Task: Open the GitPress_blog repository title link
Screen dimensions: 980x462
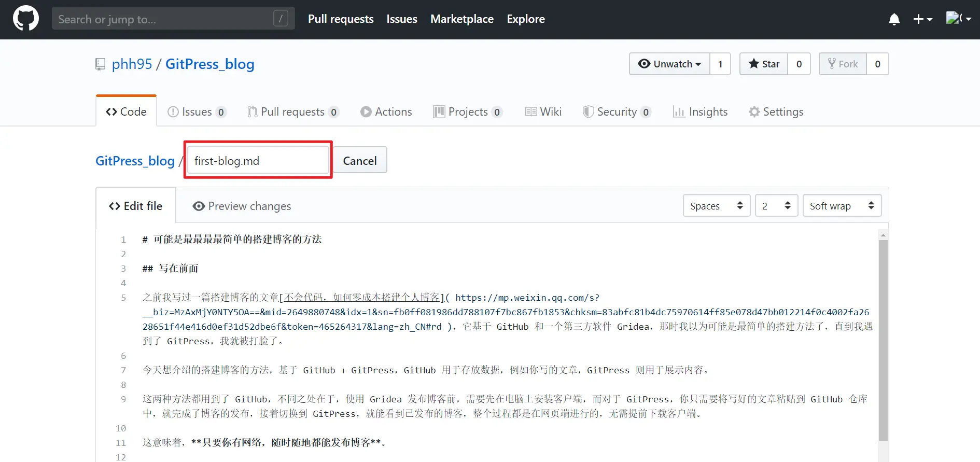Action: (x=210, y=64)
